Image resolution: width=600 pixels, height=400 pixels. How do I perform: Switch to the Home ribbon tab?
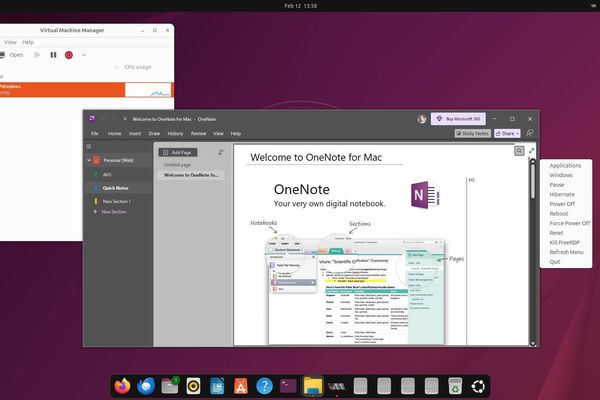click(x=114, y=133)
